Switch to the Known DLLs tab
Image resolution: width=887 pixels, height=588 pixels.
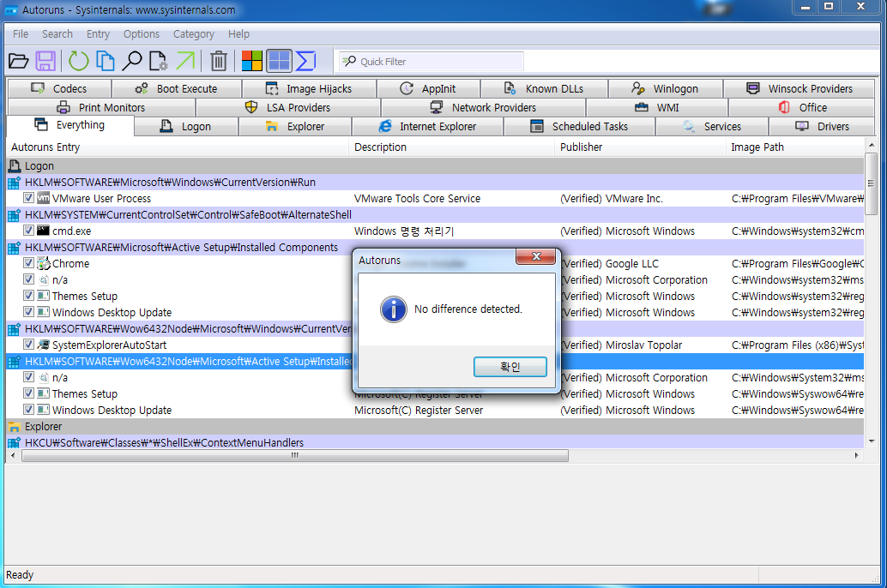(x=544, y=89)
